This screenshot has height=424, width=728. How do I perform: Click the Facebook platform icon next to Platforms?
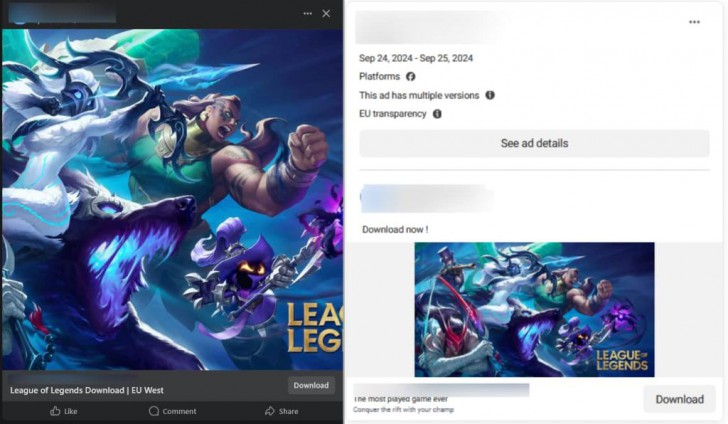410,77
